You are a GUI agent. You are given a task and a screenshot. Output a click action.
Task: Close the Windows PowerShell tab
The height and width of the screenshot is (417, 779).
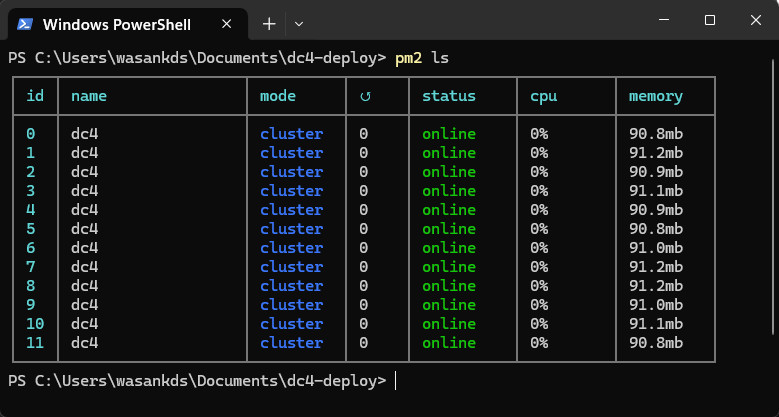[x=230, y=22]
